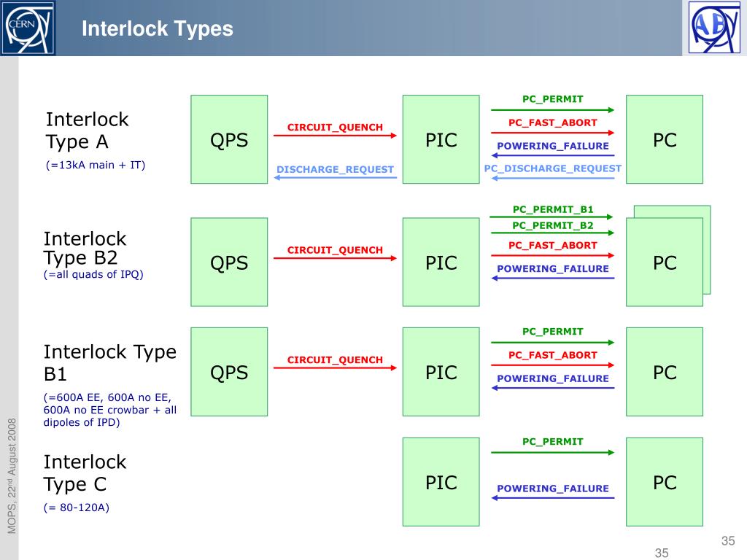Viewport: 747px width, 560px height.
Task: Click POWERING_FAILURE label in Type A row
Action: pyautogui.click(x=553, y=146)
